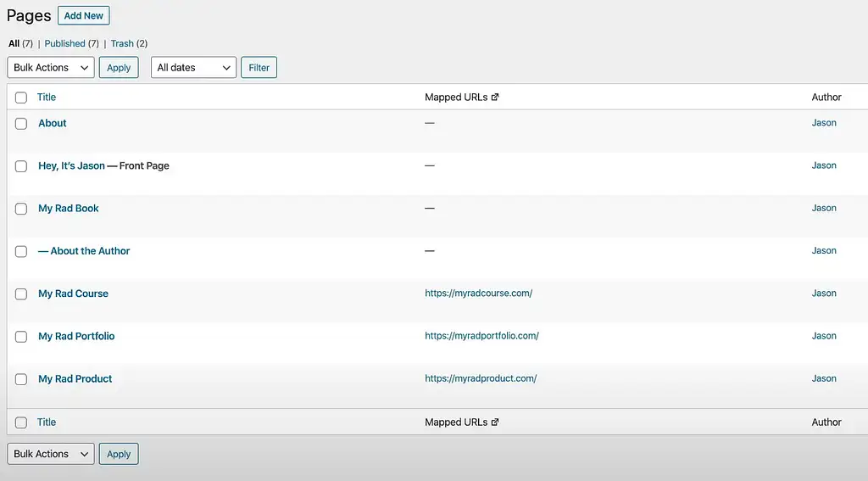Check the My Rad Product row checkbox
Screen dimensions: 868x481
21,379
